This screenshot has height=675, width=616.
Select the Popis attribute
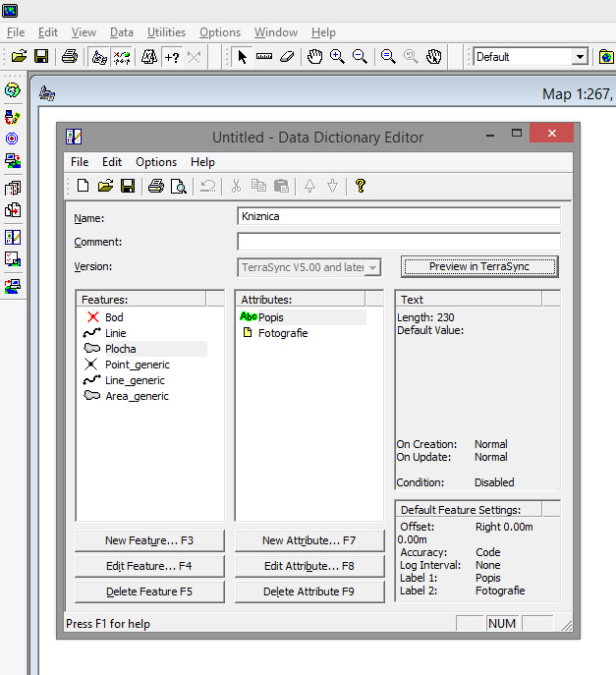[271, 317]
